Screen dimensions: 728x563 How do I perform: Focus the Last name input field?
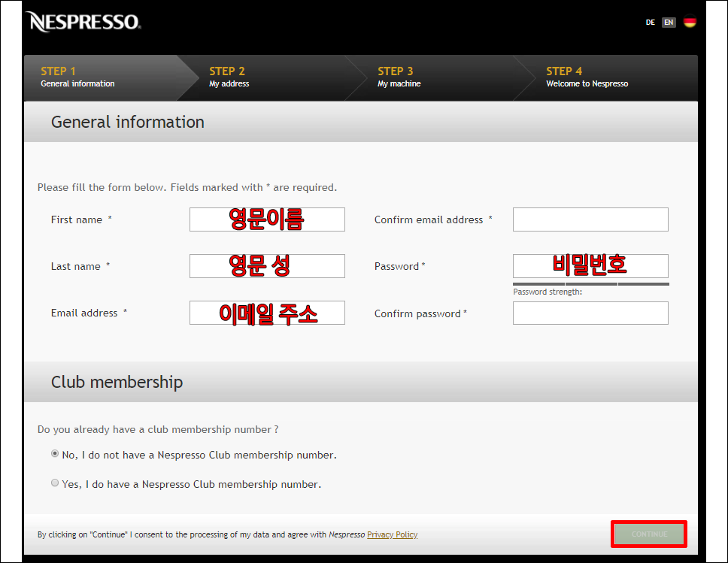(267, 266)
